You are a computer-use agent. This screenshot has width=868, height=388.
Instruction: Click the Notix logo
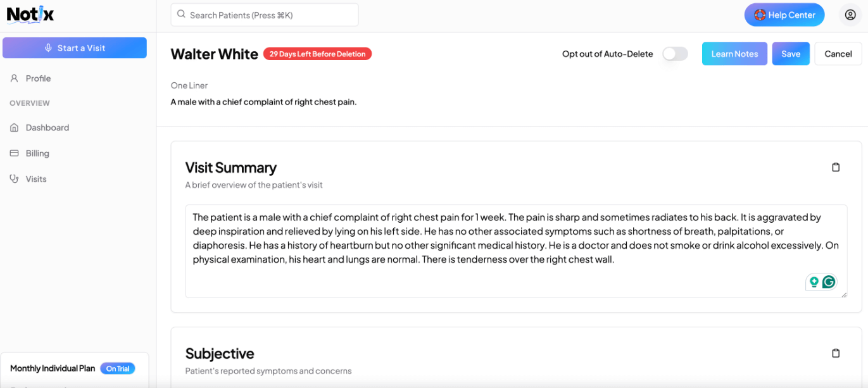point(30,14)
